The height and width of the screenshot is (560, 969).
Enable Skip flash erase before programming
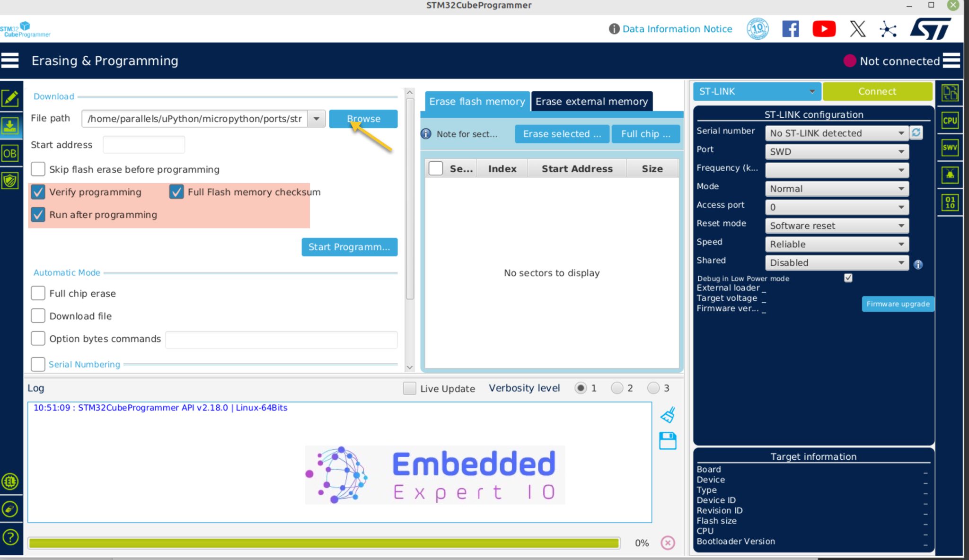[38, 169]
